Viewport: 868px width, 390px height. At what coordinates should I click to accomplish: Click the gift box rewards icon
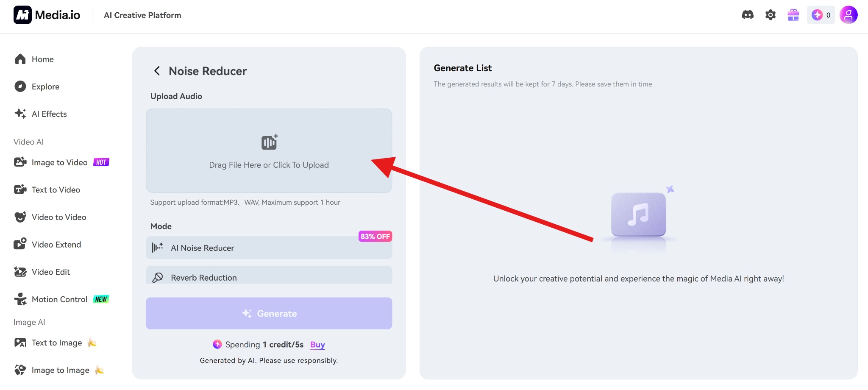pos(793,15)
